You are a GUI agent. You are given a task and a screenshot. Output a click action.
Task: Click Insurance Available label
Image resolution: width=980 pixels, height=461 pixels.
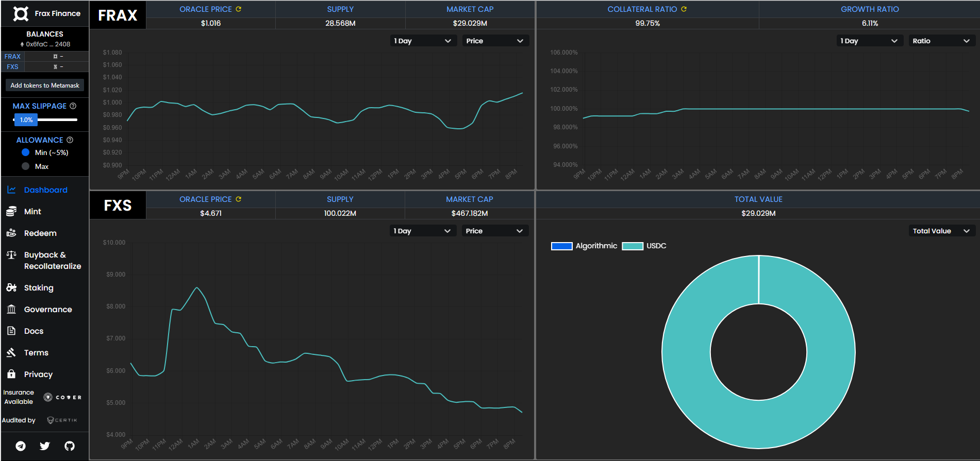(19, 397)
